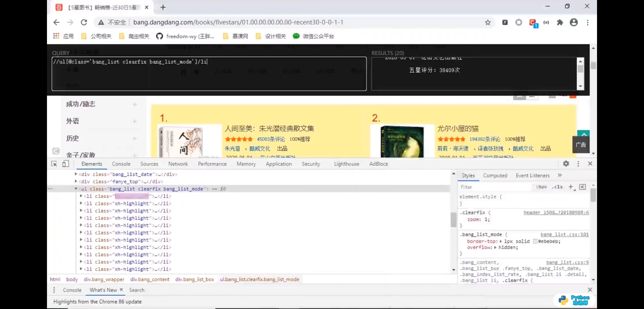The width and height of the screenshot is (644, 309).
Task: Open book title 人间至美：朱光潜经典散文集
Action: (269, 128)
